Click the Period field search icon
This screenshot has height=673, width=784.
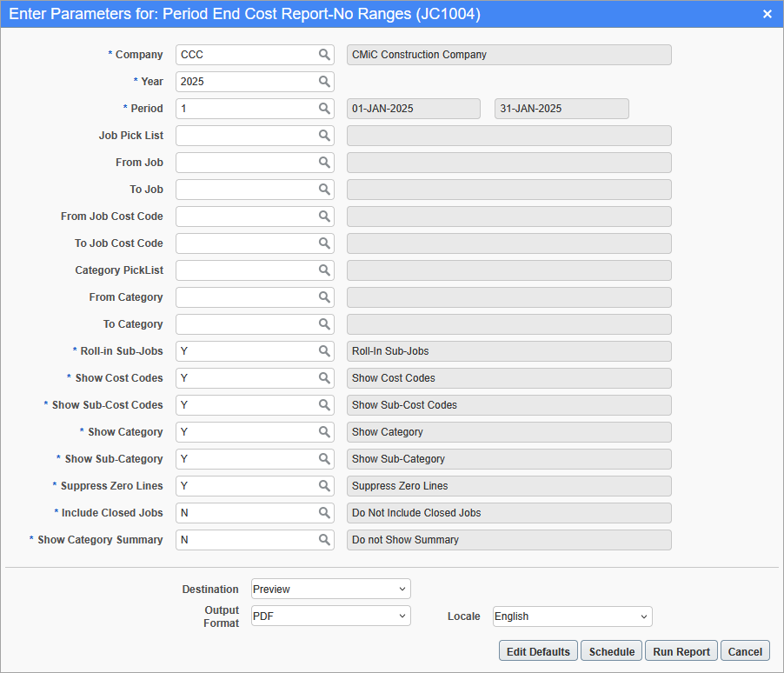pyautogui.click(x=324, y=109)
